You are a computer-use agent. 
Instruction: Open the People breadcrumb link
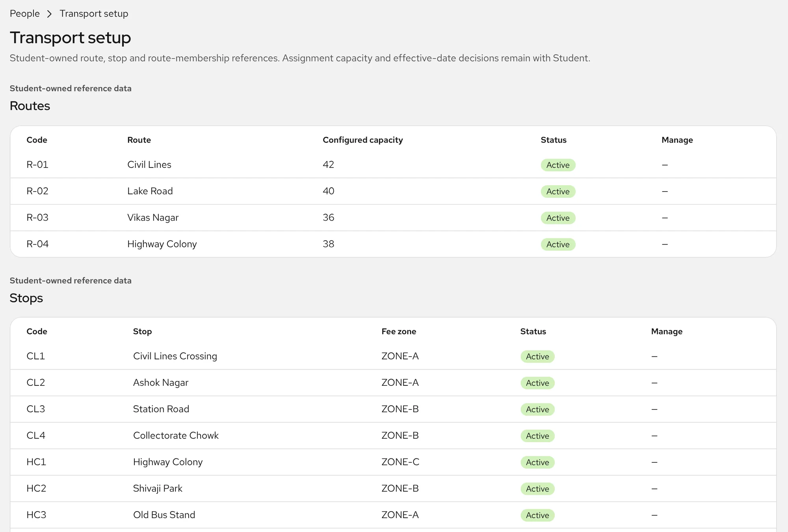tap(25, 13)
